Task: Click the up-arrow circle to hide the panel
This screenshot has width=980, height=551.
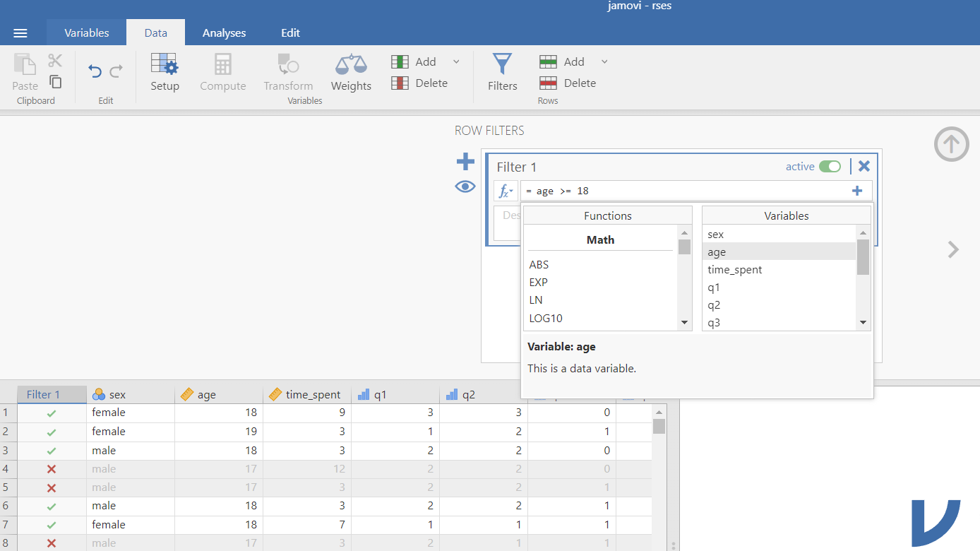Action: click(x=951, y=144)
